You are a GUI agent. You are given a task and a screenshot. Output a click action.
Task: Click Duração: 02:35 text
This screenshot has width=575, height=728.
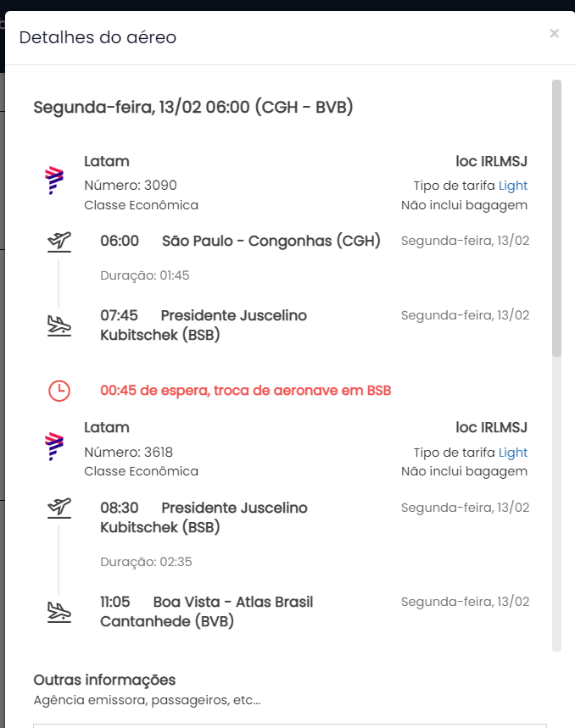pyautogui.click(x=146, y=562)
